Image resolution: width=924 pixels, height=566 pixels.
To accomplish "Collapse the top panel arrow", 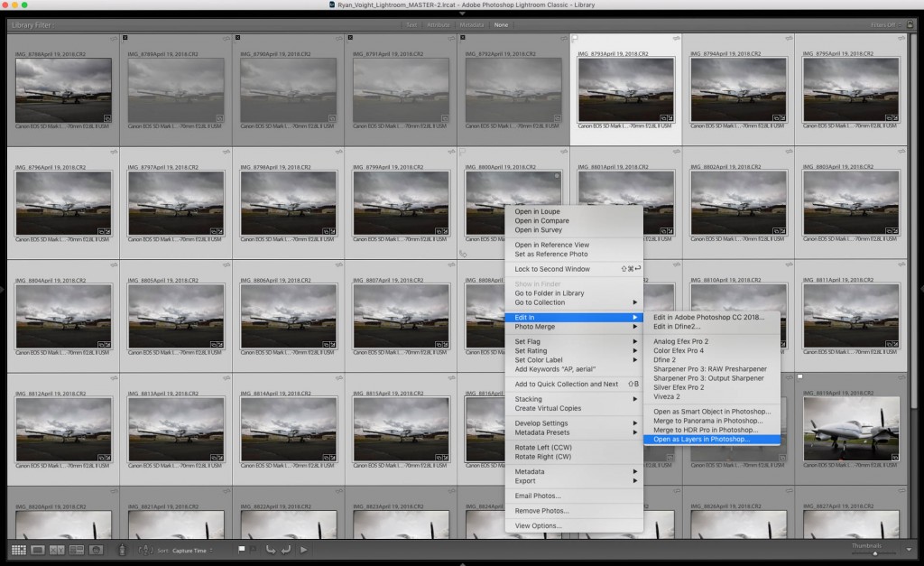I will tap(462, 13).
